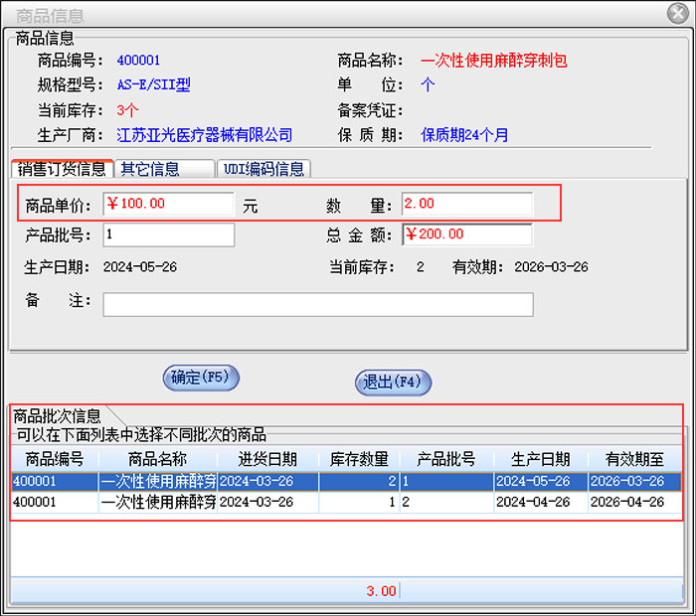Switch to the UDI编码信息 tab
Viewport: 696px width, 616px height.
[263, 169]
